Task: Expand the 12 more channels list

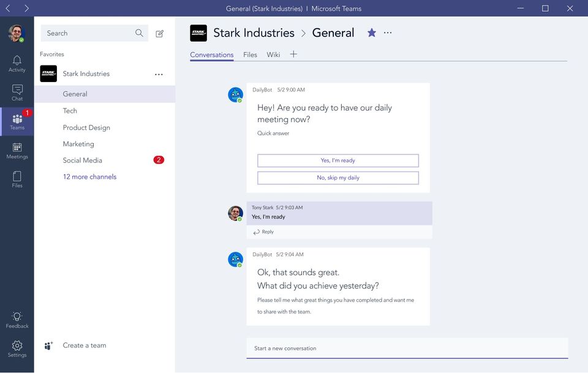Action: 89,177
